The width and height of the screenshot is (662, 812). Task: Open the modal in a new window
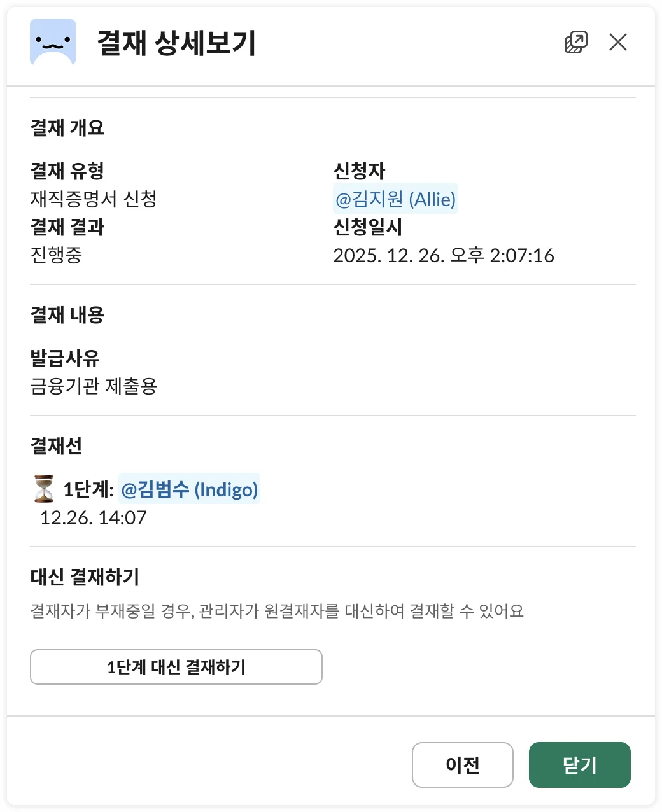pos(575,43)
